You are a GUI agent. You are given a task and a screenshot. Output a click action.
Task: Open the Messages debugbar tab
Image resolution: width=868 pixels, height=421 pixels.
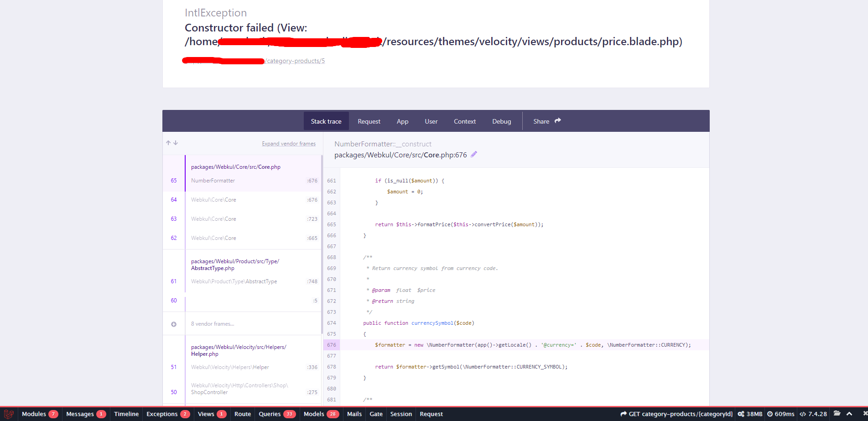click(x=86, y=414)
